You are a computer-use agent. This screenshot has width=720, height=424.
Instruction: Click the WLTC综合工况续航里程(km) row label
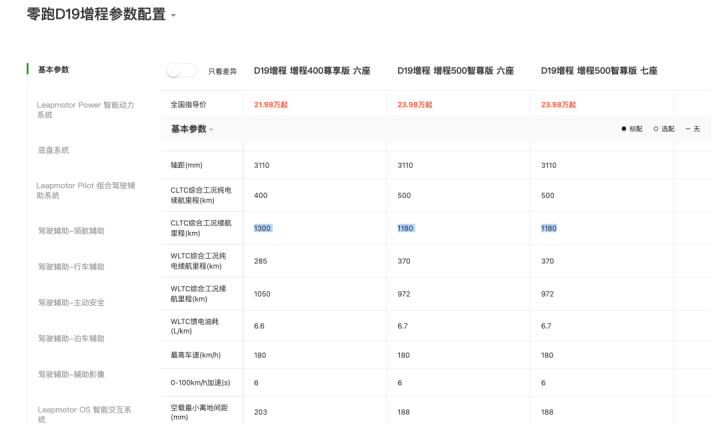pyautogui.click(x=198, y=294)
